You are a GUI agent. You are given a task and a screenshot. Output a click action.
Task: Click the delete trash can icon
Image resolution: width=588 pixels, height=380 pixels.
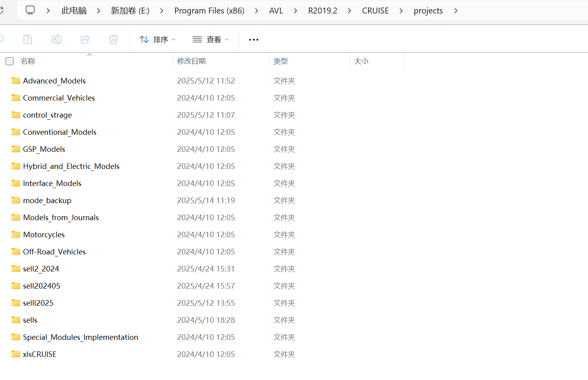(114, 39)
